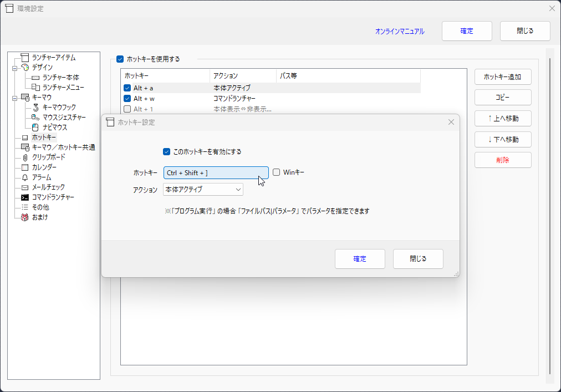The height and width of the screenshot is (392, 561).
Task: Click the アラーム bell icon
Action: click(x=25, y=177)
